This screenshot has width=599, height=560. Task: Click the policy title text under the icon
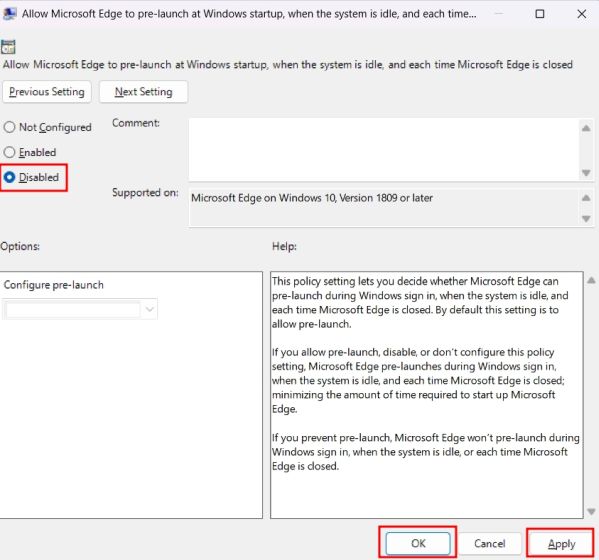click(x=288, y=65)
